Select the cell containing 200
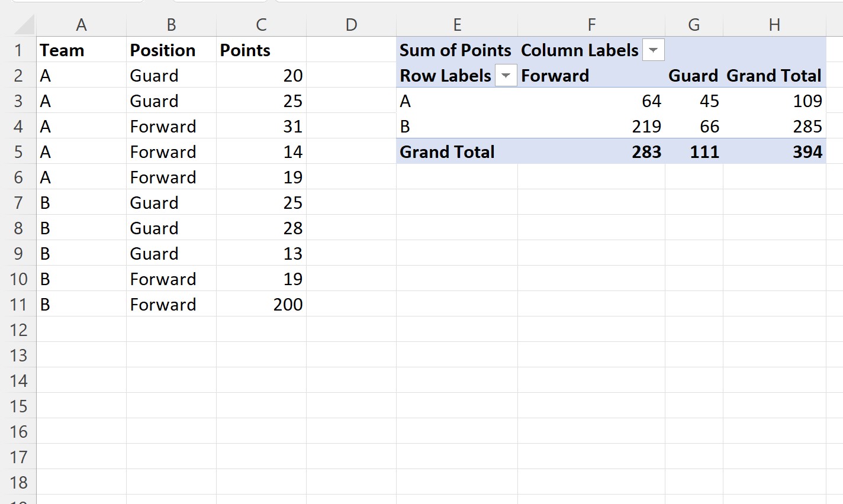The image size is (843, 504). tap(261, 305)
